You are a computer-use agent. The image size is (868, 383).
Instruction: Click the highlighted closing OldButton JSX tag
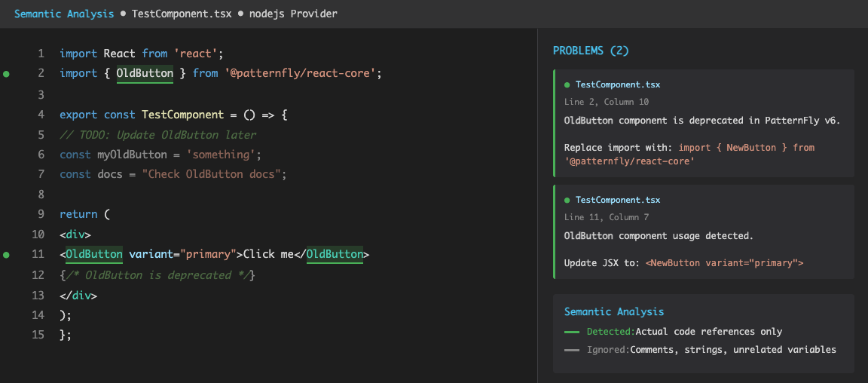pos(335,254)
